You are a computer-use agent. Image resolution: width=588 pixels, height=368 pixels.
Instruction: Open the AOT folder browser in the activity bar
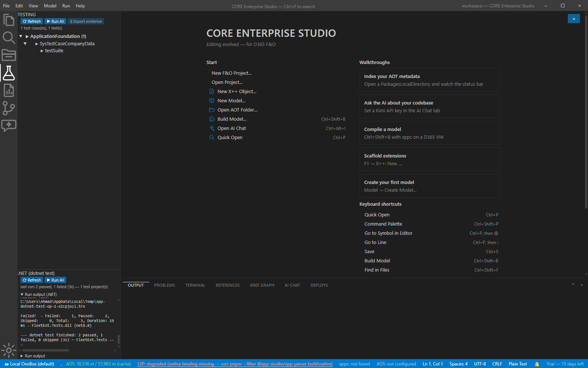tap(8, 55)
